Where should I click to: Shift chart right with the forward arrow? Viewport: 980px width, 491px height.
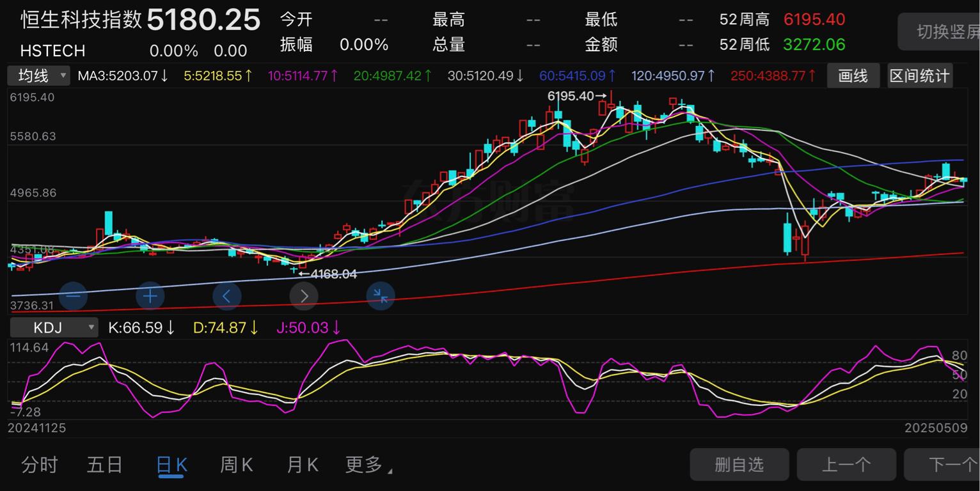304,296
